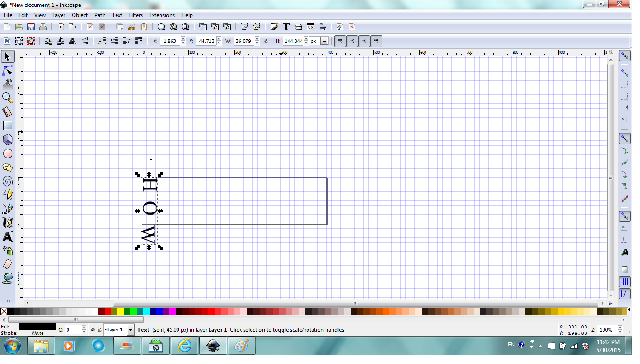Viewport: 640px width, 364px height.
Task: Select the Star polygon tool
Action: (8, 167)
